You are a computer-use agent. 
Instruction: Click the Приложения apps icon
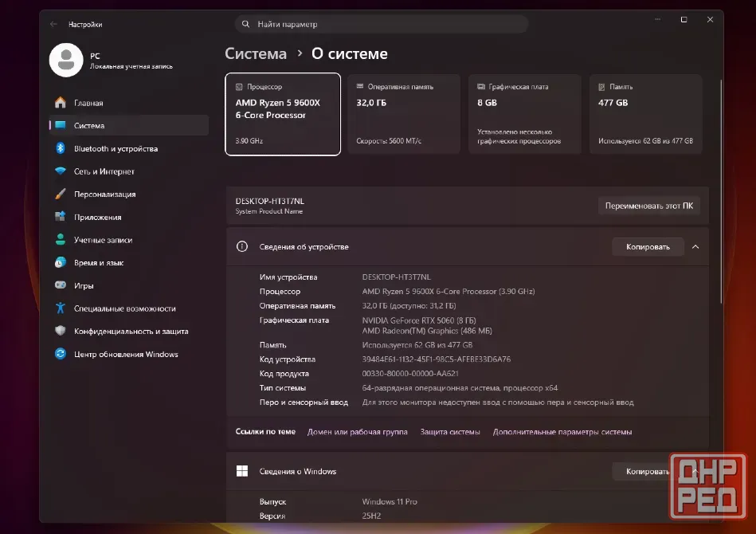point(61,217)
